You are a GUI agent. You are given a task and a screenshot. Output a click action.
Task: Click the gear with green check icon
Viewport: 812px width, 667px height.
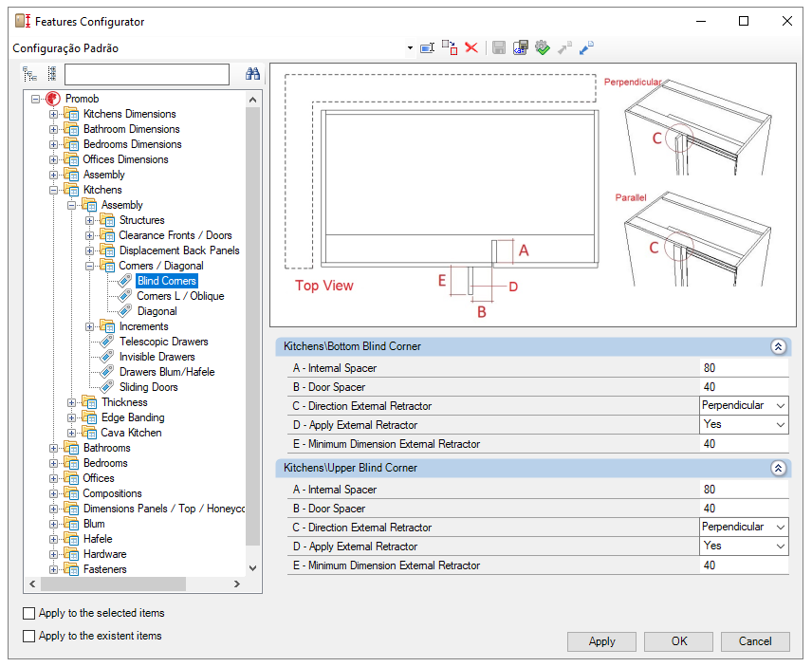click(x=543, y=47)
